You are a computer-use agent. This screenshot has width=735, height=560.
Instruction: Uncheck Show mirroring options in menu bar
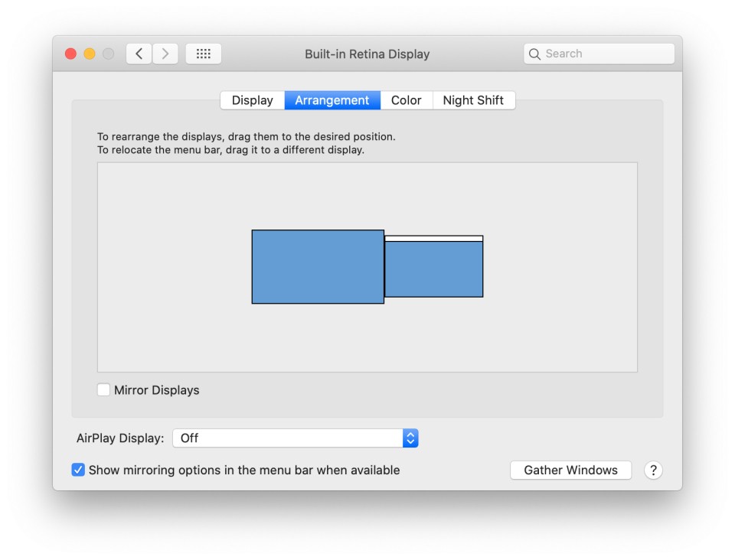pos(78,470)
